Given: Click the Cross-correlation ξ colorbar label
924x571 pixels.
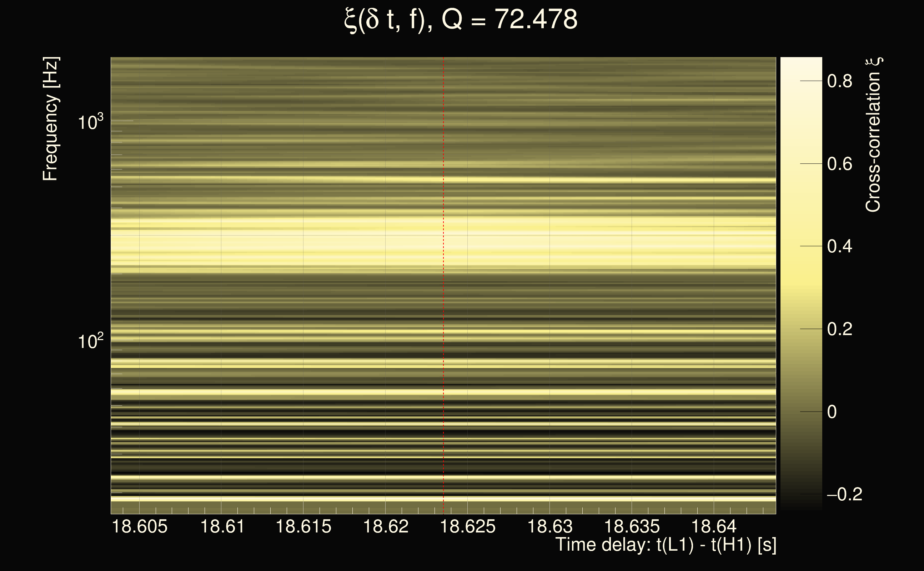Looking at the screenshot, I should [873, 135].
